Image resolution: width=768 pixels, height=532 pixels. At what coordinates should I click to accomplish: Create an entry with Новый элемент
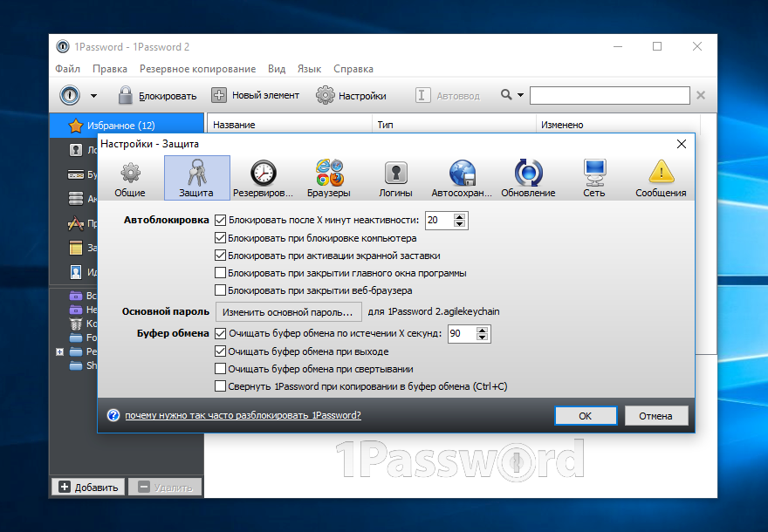(x=255, y=95)
